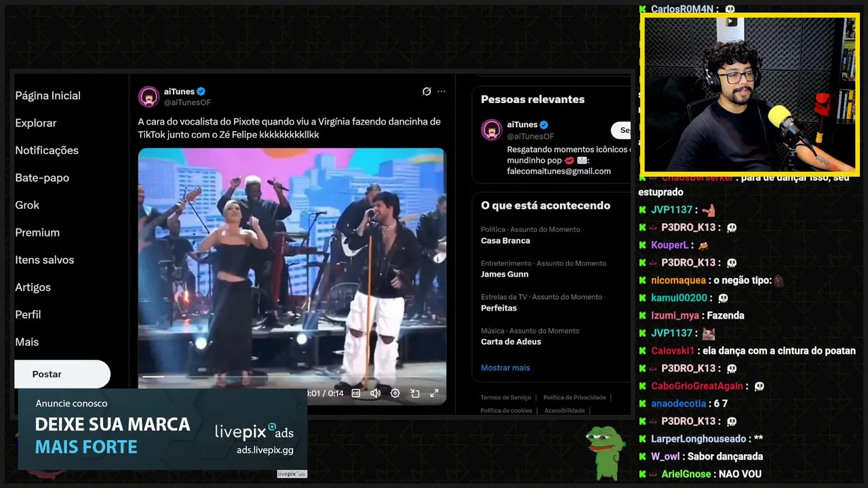Click the cat emoji in JVP1137 message
This screenshot has width=868, height=488.
tap(709, 333)
